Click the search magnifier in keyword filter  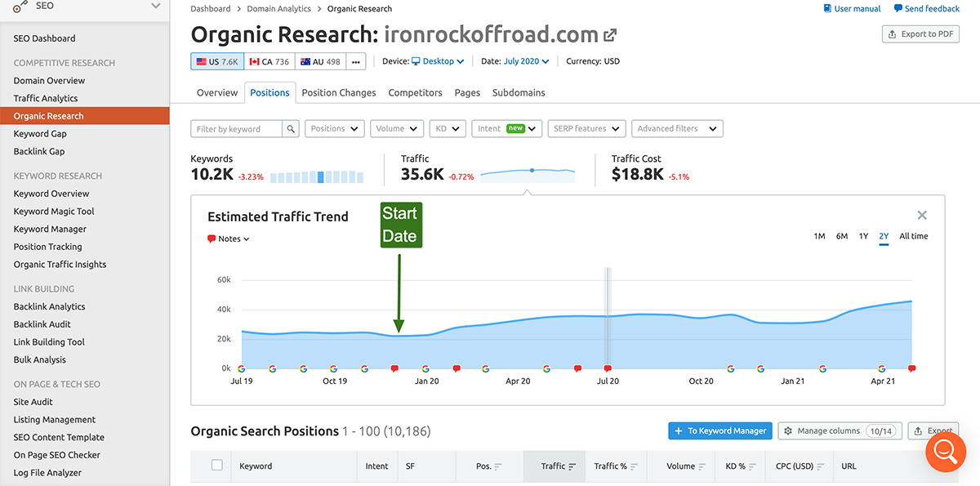point(291,129)
